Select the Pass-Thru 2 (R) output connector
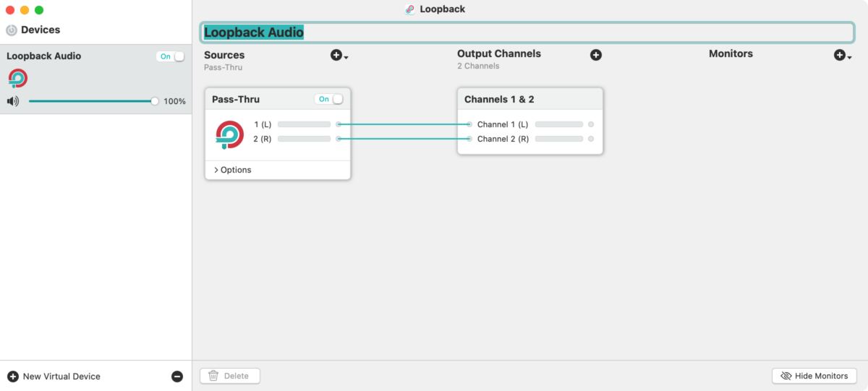Image resolution: width=868 pixels, height=391 pixels. 339,139
